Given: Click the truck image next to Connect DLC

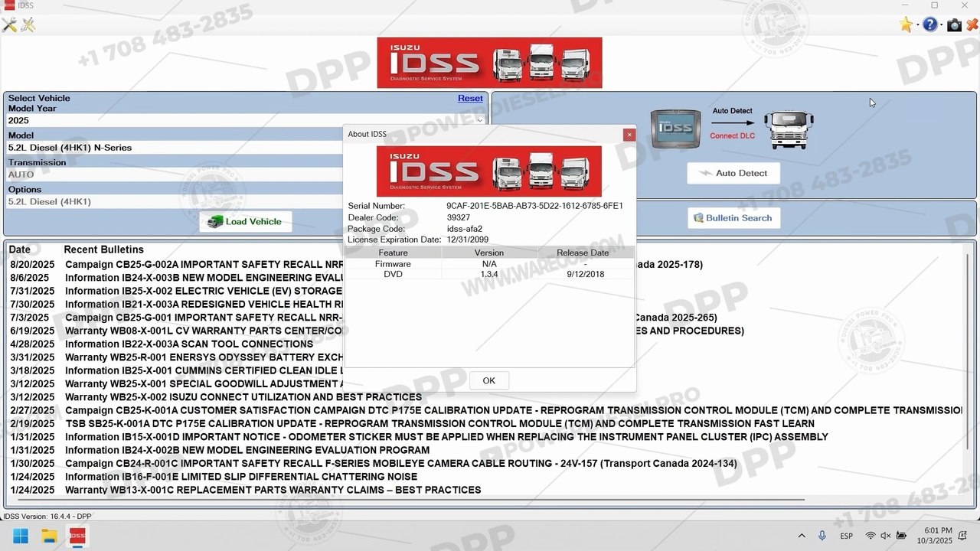Looking at the screenshot, I should 789,129.
